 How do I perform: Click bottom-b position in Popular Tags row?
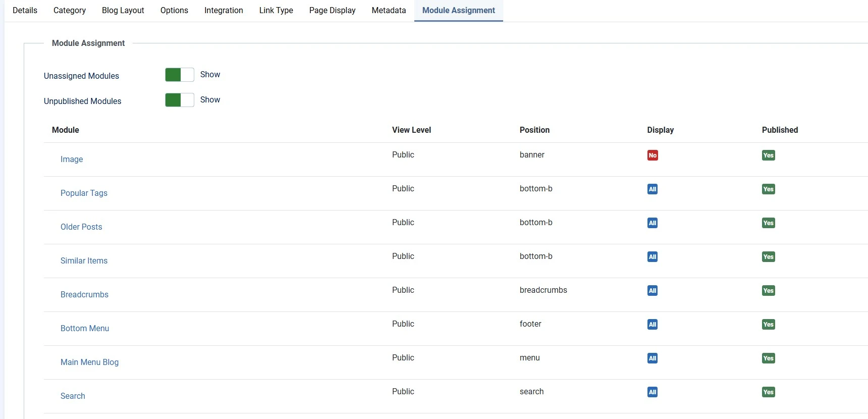click(536, 189)
